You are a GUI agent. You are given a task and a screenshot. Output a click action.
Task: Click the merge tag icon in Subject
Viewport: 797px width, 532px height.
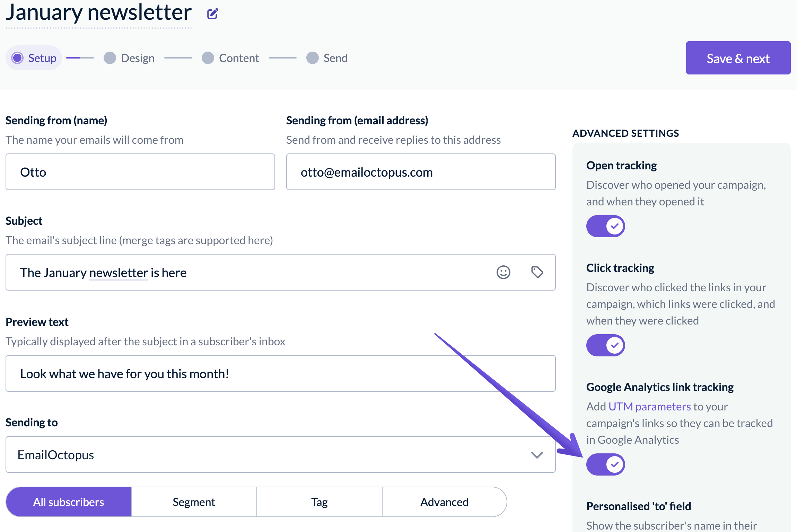(x=537, y=272)
